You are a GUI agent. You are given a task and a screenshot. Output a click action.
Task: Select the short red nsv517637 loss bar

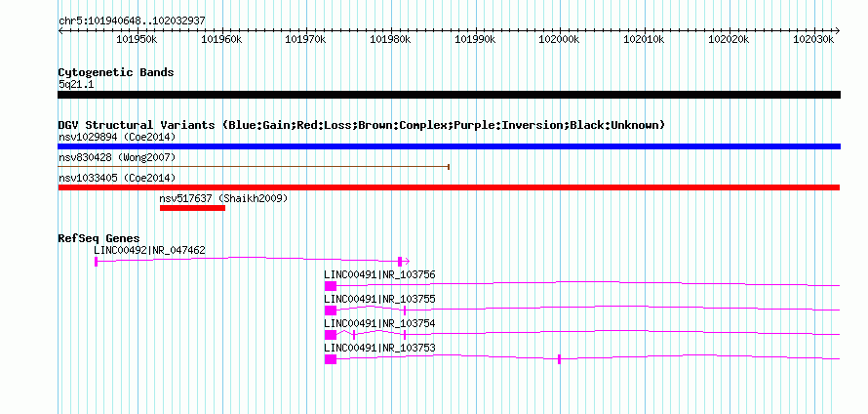193,208
